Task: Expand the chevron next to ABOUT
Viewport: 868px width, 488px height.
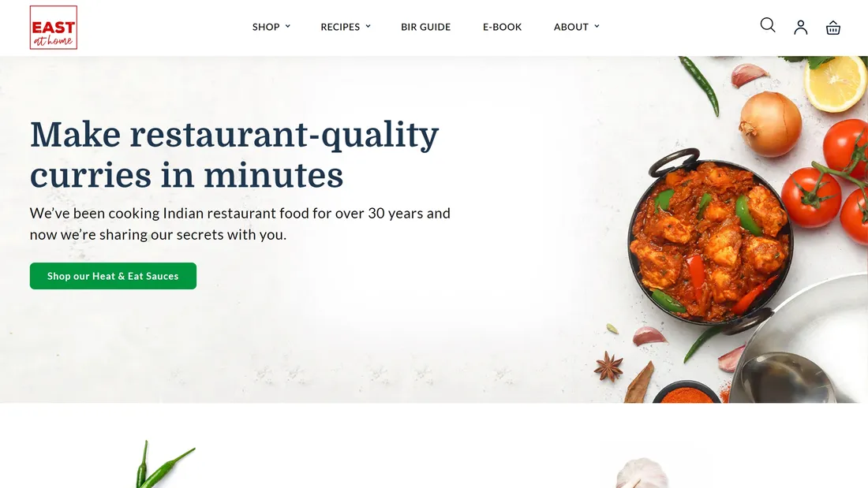Action: point(597,27)
